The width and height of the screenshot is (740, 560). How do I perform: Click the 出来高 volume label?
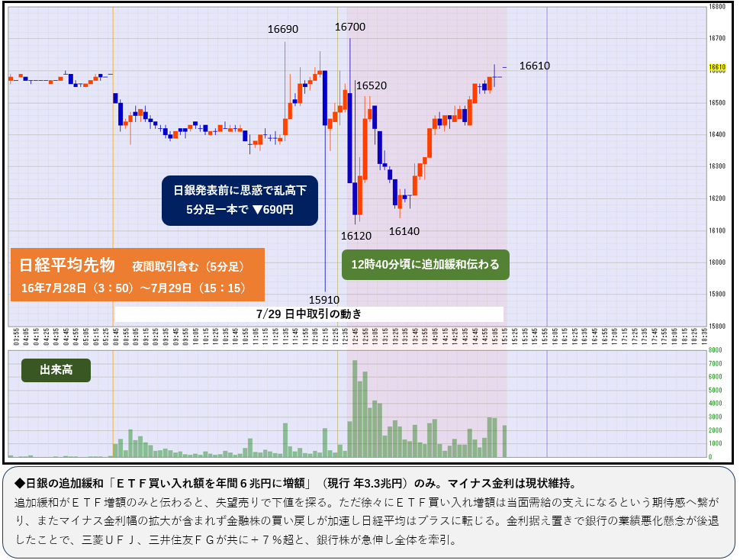pos(57,370)
